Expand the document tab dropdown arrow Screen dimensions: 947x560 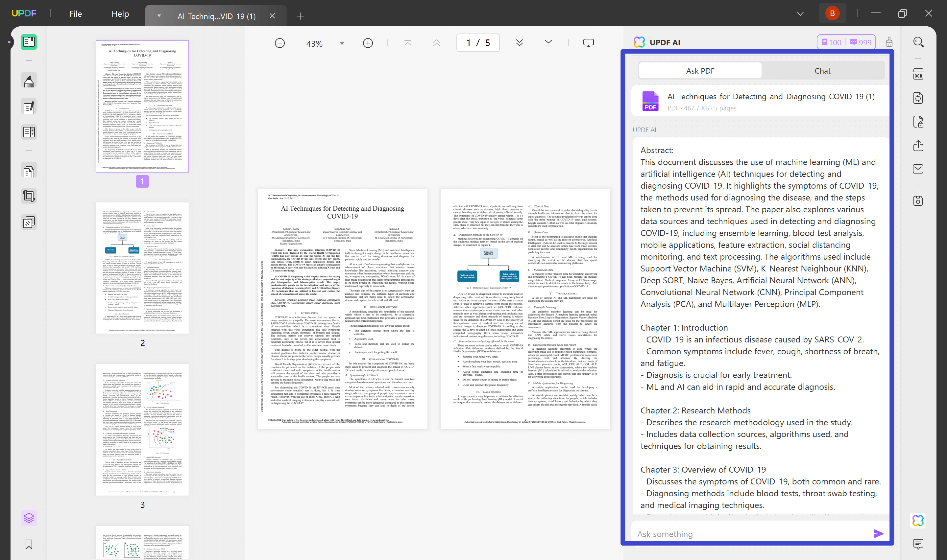click(x=159, y=16)
